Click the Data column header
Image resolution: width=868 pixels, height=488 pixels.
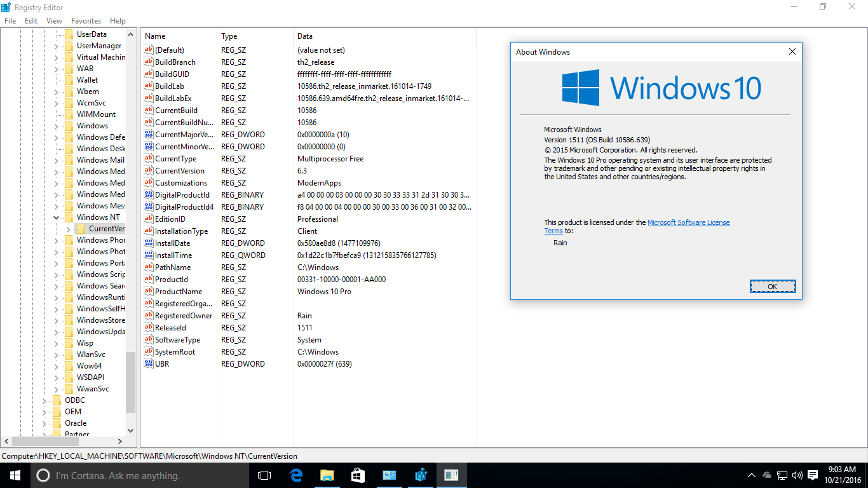384,36
